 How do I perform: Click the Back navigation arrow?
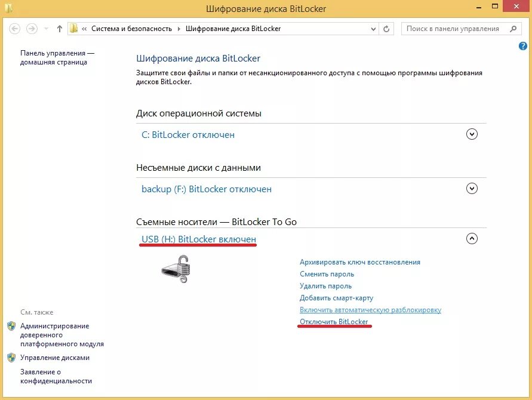(x=14, y=29)
